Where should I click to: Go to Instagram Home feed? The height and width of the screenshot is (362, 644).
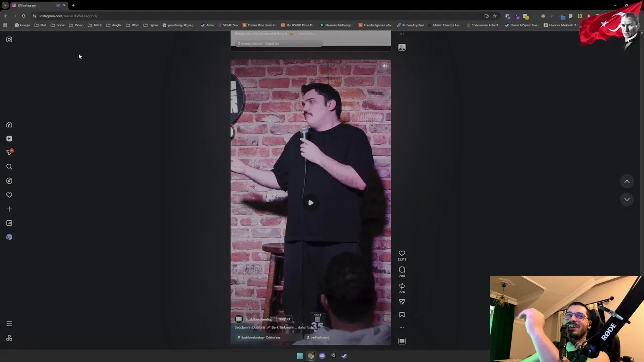point(9,125)
